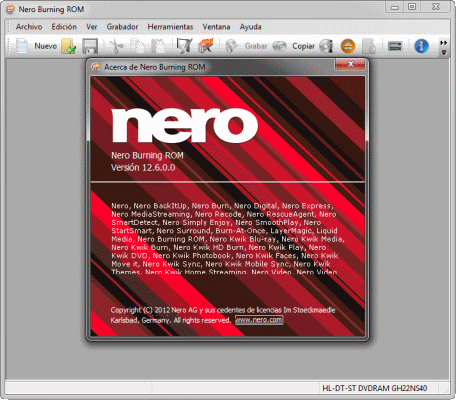Minimize the Nero Burning ROM window
Image resolution: width=456 pixels, height=400 pixels.
394,7
